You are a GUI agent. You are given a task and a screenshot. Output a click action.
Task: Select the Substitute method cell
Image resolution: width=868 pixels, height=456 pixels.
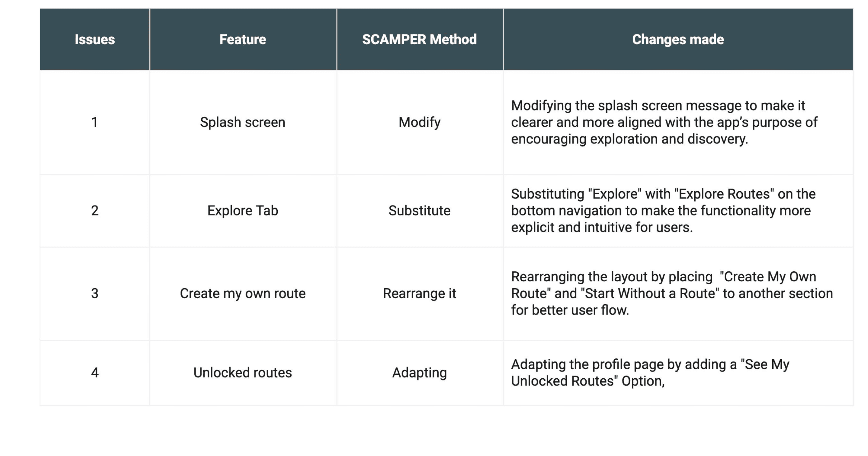point(420,210)
